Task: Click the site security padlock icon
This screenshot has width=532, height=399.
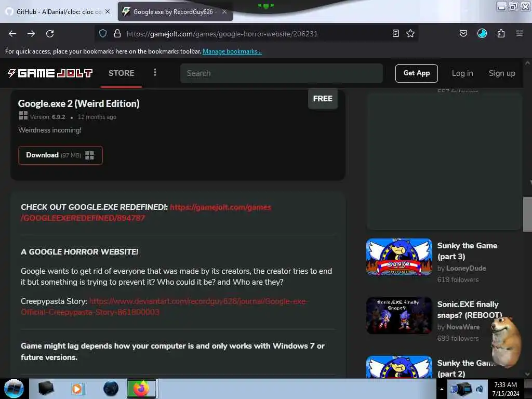Action: (x=117, y=33)
